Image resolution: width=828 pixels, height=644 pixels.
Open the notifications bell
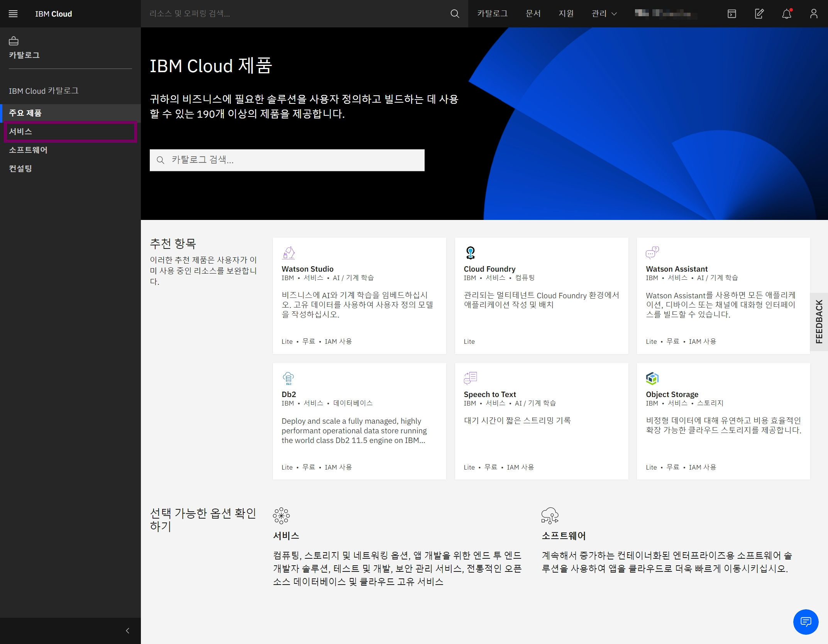786,14
